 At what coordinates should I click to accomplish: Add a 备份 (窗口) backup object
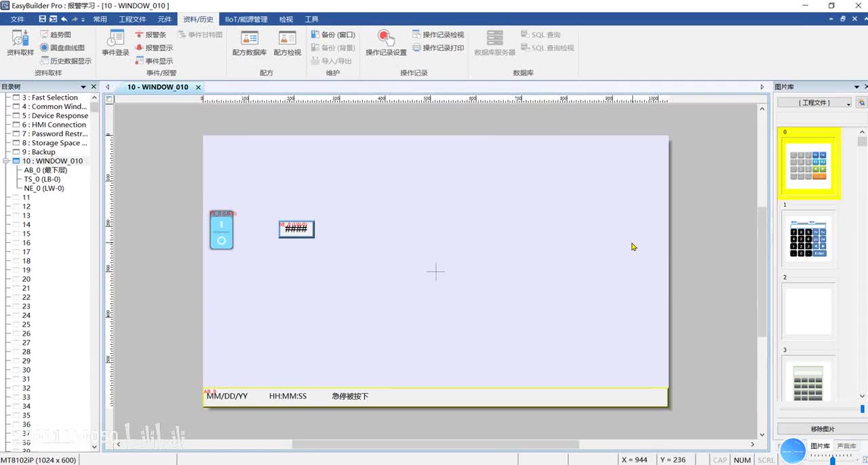pyautogui.click(x=333, y=35)
